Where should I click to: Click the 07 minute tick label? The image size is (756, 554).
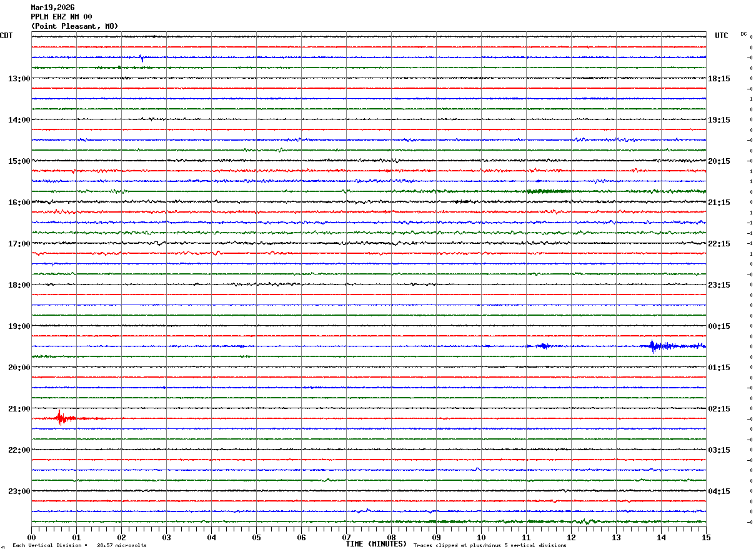click(x=346, y=537)
